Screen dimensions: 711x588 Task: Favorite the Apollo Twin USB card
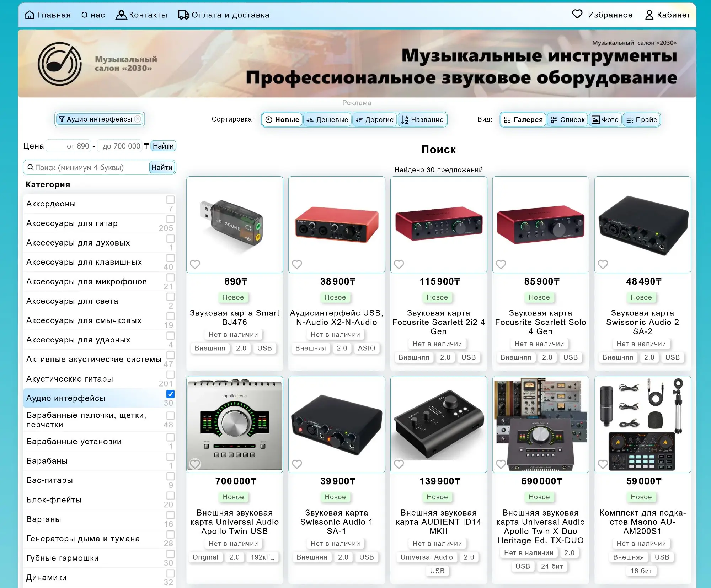tap(195, 464)
